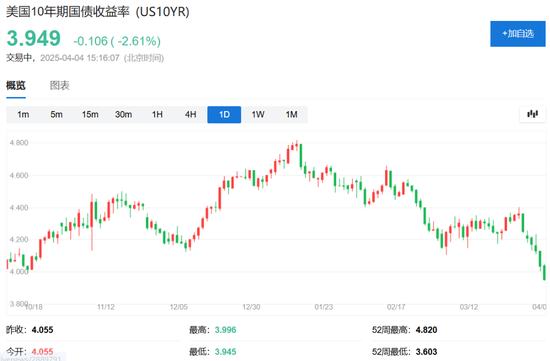The image size is (550, 361).
Task: Click the change value -0.106 (-2.61%)
Action: coord(117,41)
